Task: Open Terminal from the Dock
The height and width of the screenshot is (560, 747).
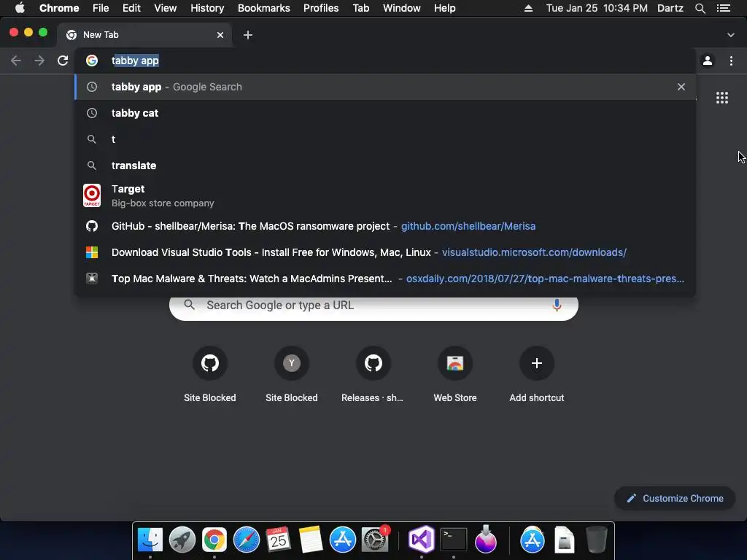Action: click(454, 540)
